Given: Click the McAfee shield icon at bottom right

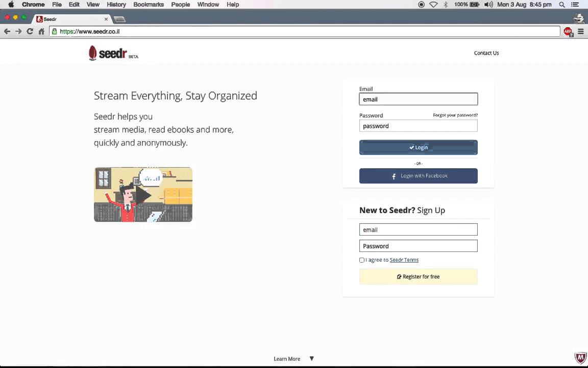Looking at the screenshot, I should [580, 357].
